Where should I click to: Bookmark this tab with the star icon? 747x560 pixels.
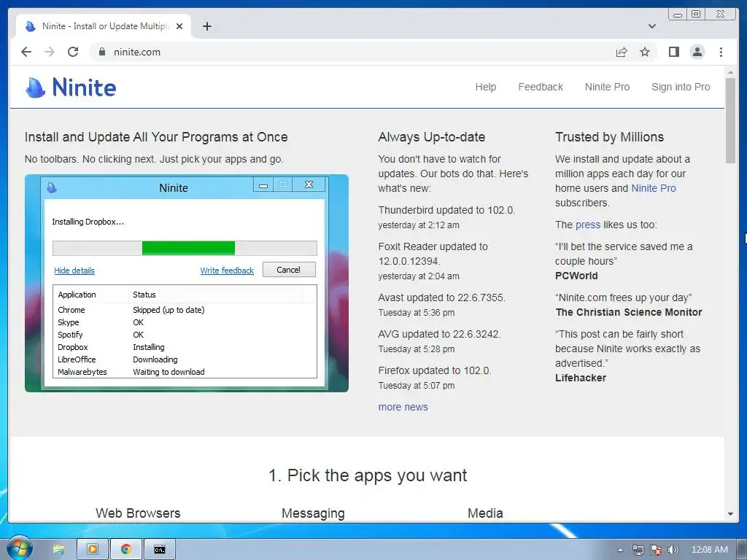pyautogui.click(x=645, y=52)
